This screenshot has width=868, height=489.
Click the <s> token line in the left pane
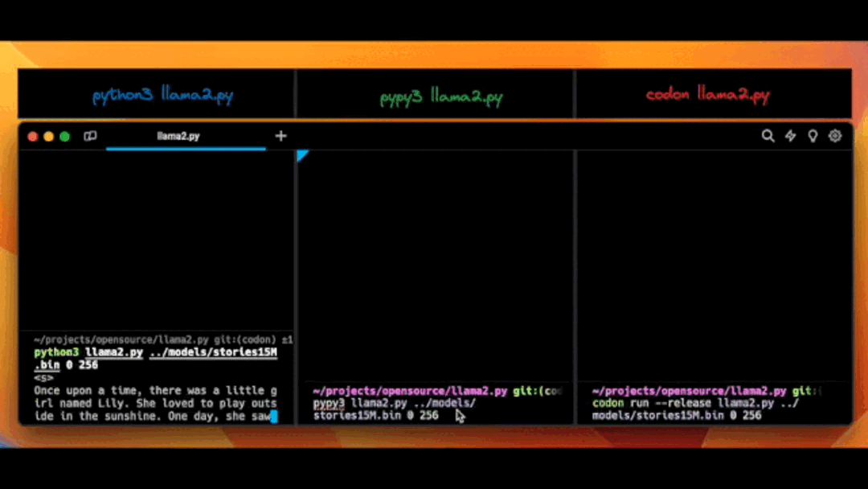pos(43,378)
